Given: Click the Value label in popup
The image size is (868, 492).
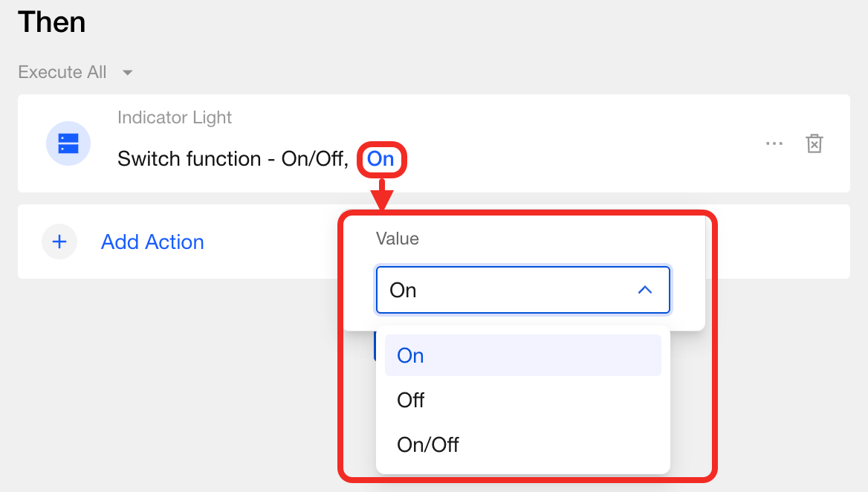Looking at the screenshot, I should coord(398,239).
